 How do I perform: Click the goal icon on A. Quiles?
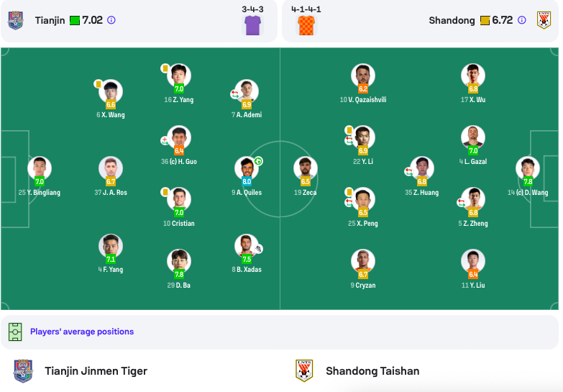[258, 161]
